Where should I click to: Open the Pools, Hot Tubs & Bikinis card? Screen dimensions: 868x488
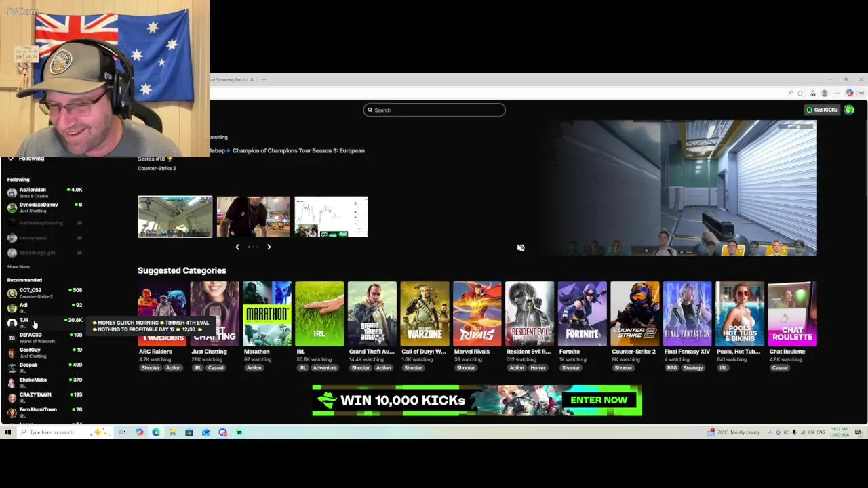[x=740, y=314]
